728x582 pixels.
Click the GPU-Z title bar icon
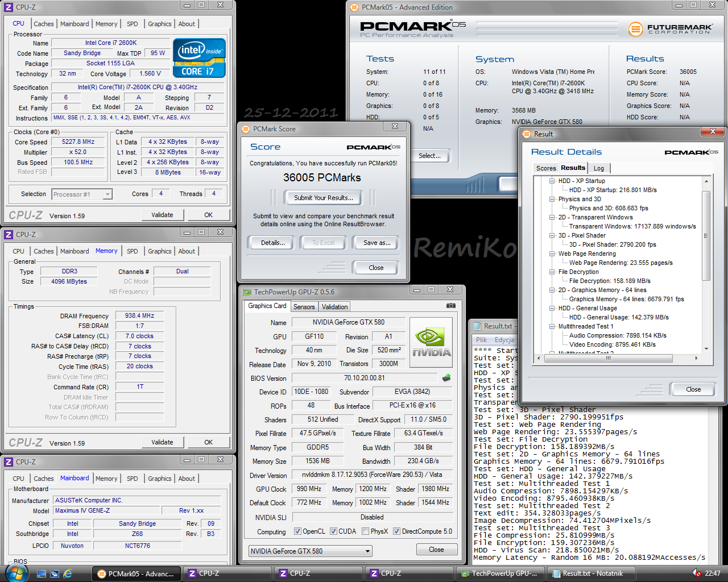[x=247, y=292]
